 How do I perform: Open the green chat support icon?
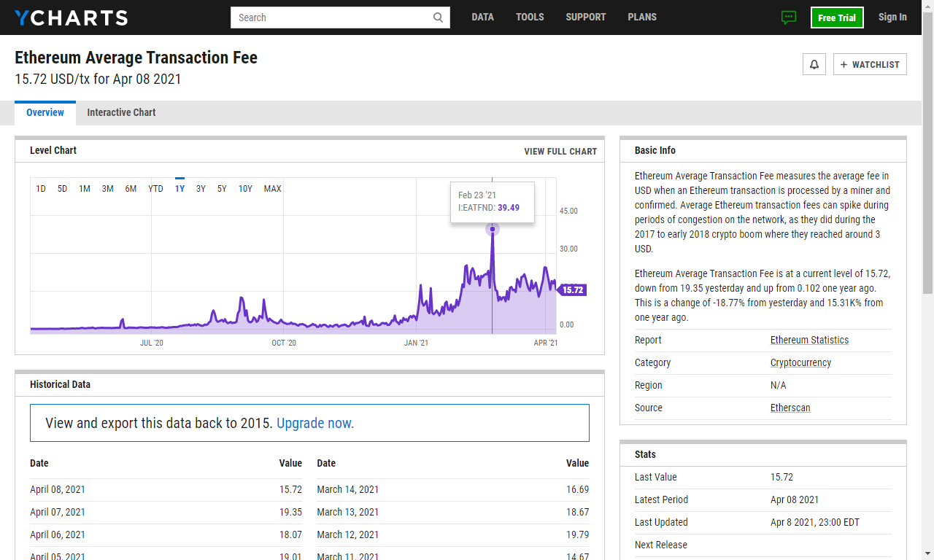point(789,17)
